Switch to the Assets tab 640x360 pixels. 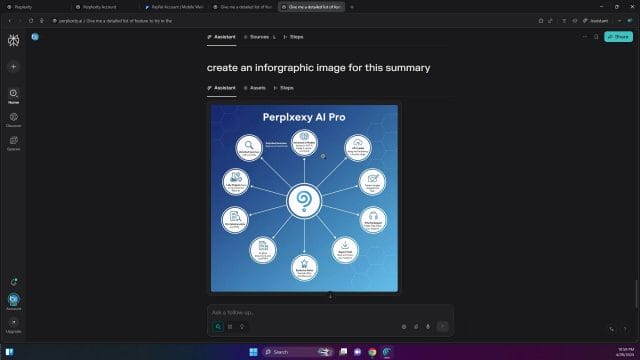pyautogui.click(x=255, y=88)
